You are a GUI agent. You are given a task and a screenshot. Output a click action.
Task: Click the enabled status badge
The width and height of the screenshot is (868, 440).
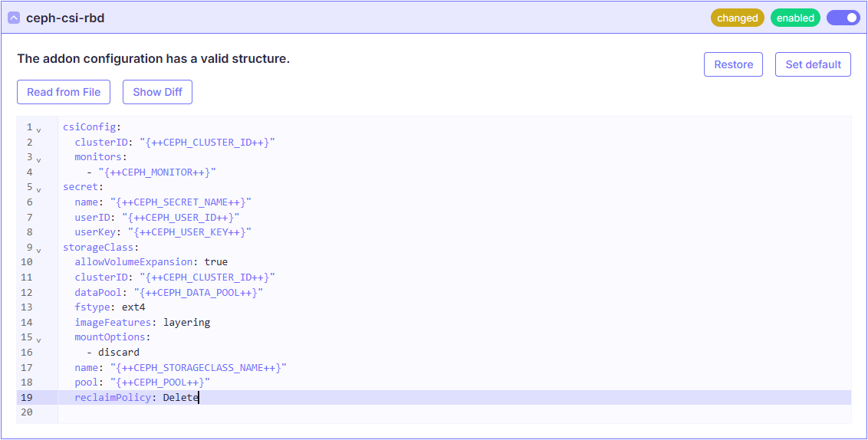[795, 18]
